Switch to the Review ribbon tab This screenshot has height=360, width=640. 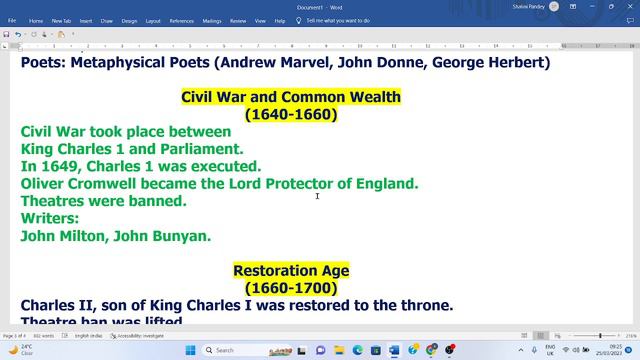click(238, 21)
